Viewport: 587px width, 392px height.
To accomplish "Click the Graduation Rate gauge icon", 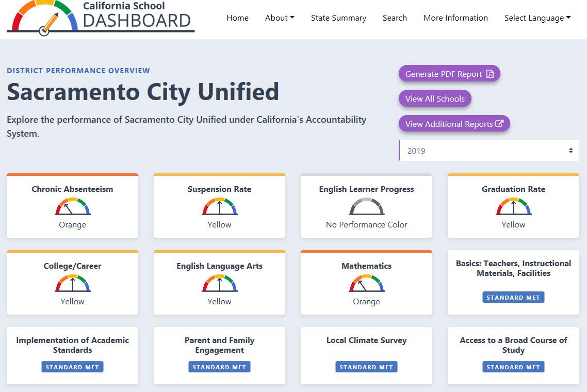I will 514,206.
